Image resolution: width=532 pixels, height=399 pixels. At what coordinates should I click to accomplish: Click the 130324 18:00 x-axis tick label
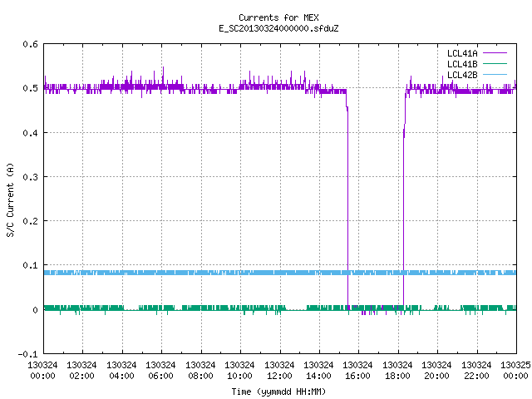tap(397, 371)
